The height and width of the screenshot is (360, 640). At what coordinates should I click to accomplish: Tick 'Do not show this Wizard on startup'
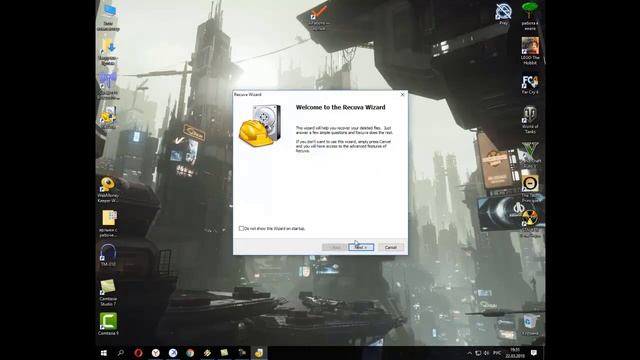pos(241,229)
